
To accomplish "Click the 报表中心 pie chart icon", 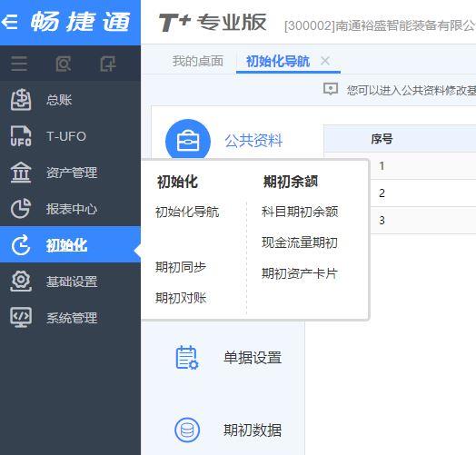I will [x=21, y=209].
